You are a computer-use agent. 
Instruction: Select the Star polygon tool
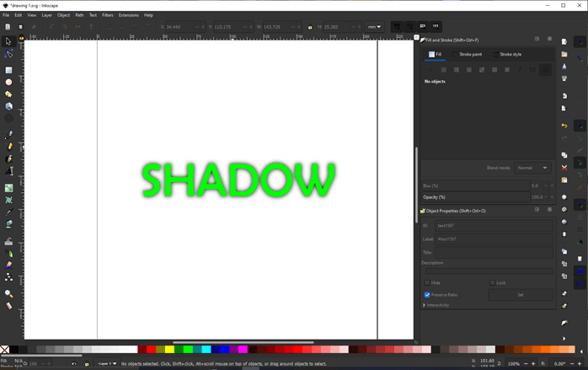tap(8, 94)
